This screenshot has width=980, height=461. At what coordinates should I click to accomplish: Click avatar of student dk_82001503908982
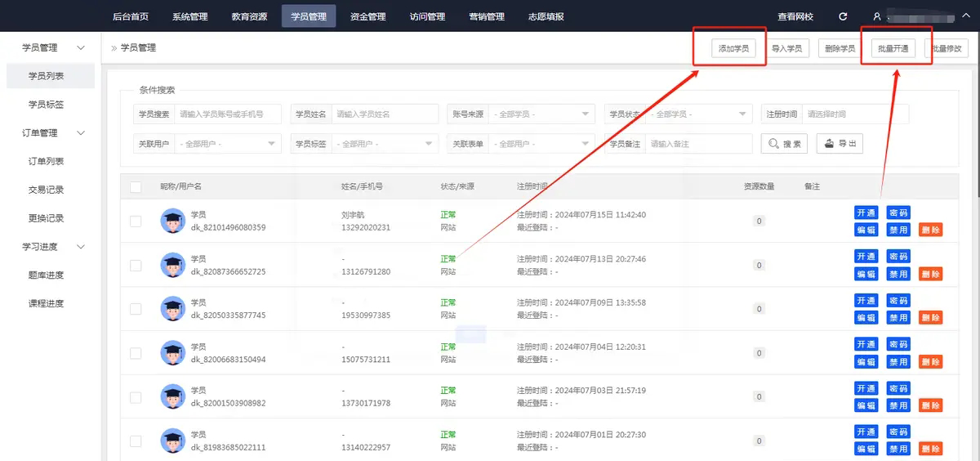[172, 397]
